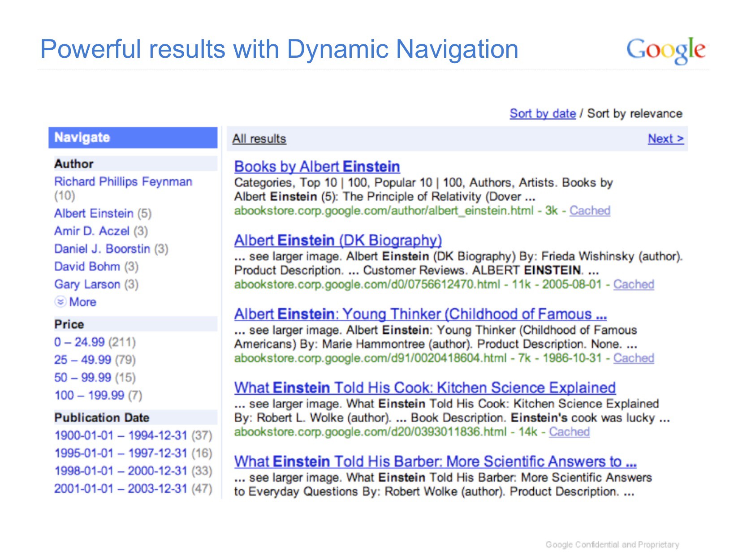Click All results label
The image size is (747, 560).
[259, 139]
